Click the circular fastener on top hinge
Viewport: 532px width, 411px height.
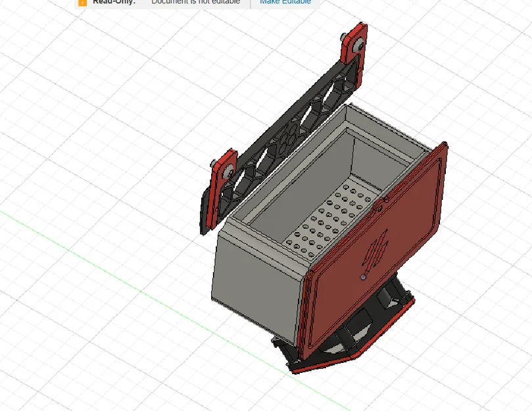[357, 44]
